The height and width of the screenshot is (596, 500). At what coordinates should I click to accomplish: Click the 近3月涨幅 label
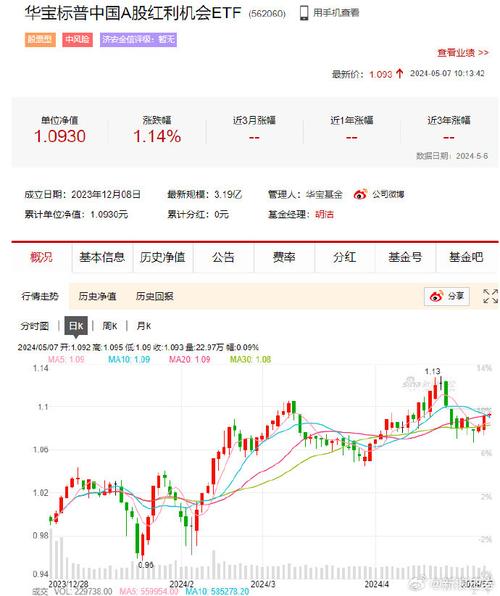coord(254,120)
